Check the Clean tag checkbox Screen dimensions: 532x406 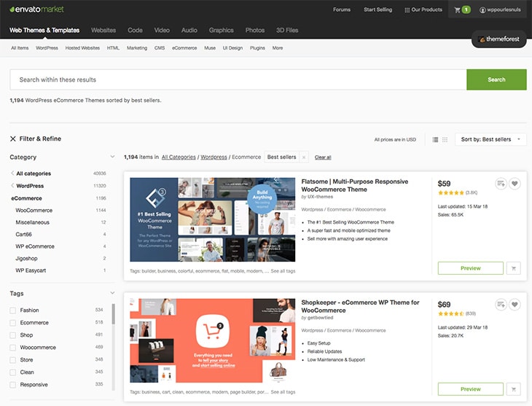tap(13, 372)
